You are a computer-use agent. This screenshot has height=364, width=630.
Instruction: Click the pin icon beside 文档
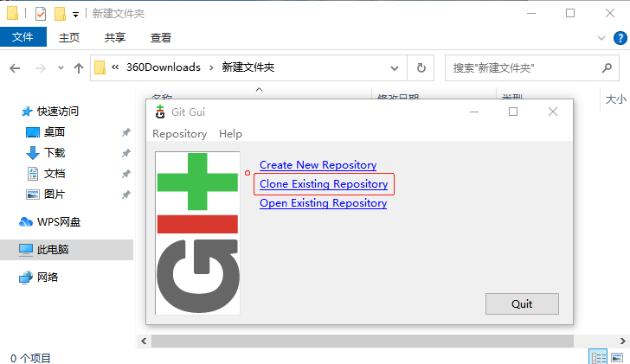click(126, 174)
